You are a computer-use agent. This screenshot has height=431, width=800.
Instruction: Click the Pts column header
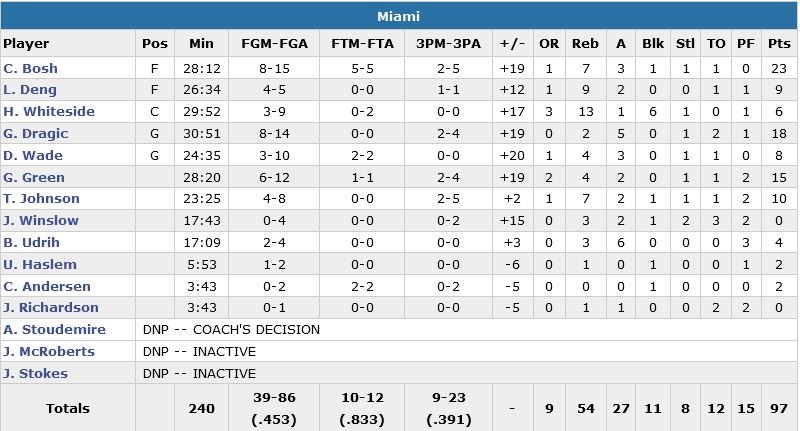778,44
